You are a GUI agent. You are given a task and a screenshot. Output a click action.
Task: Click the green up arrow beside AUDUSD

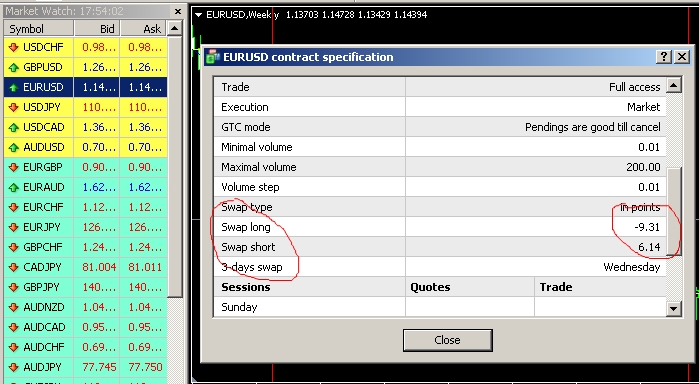tap(13, 147)
